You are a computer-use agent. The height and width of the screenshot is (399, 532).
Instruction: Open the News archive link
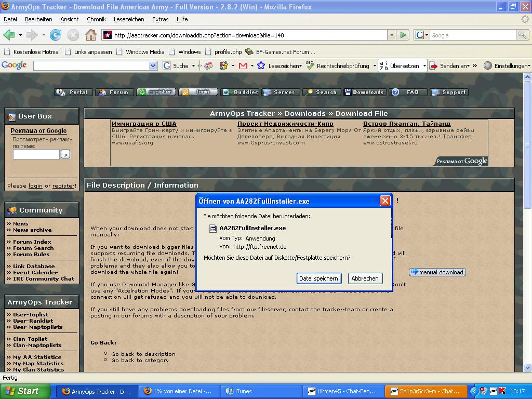point(32,230)
